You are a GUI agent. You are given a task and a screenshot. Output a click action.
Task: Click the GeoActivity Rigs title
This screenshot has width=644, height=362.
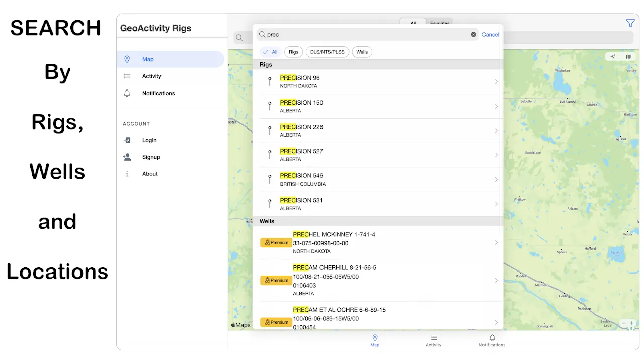tap(155, 28)
